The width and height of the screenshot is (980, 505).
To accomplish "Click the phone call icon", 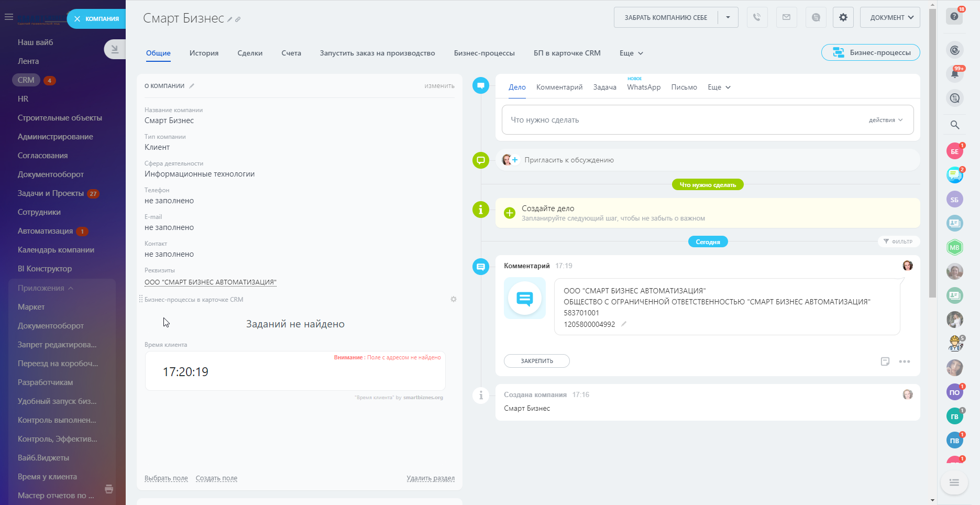I will pos(757,17).
